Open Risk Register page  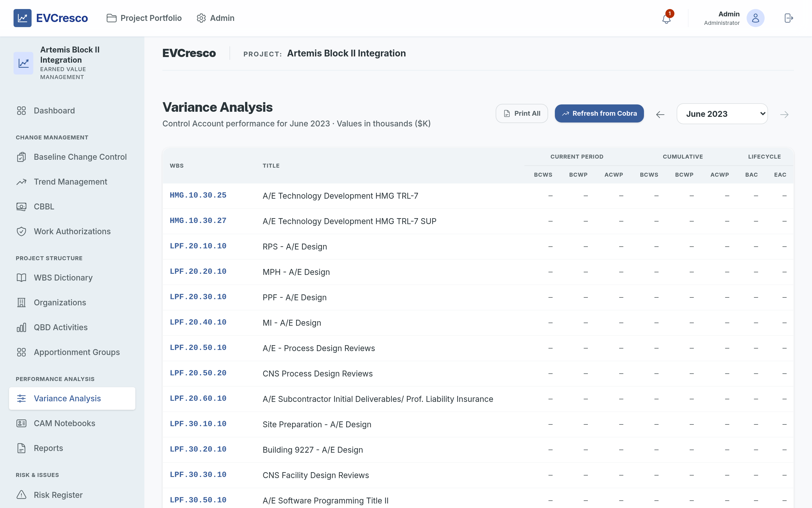click(x=72, y=495)
